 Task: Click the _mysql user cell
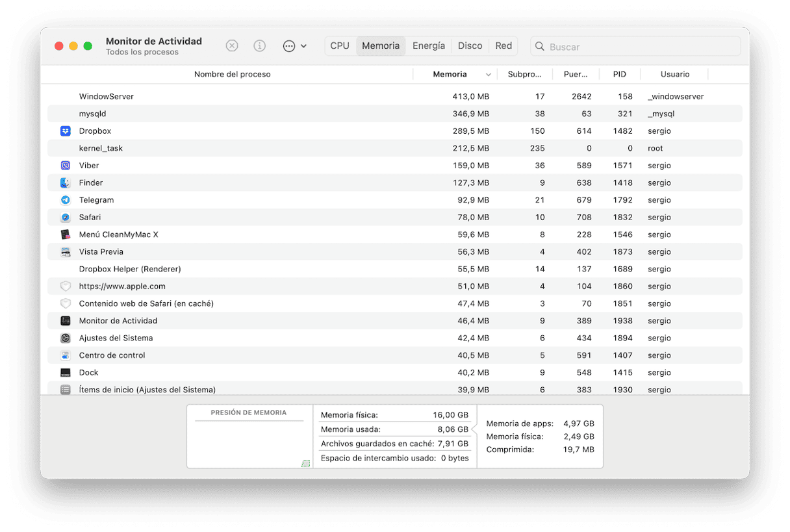661,114
